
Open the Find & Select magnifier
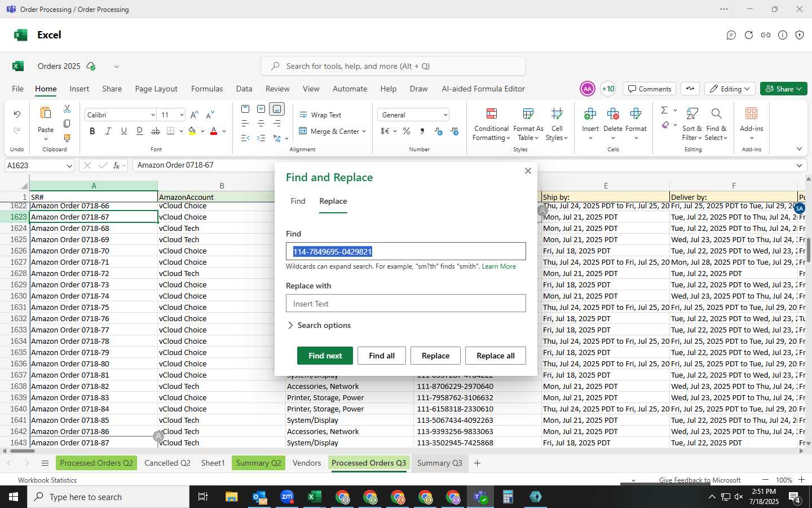716,124
